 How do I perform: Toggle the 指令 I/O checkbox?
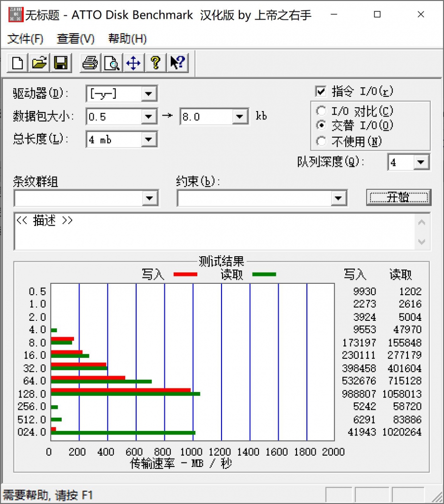[321, 92]
